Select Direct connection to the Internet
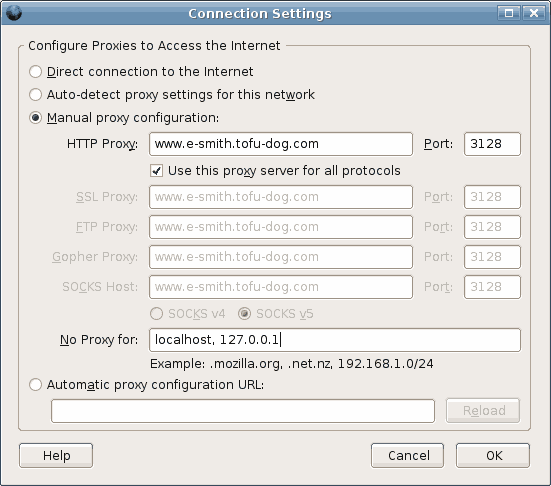The height and width of the screenshot is (486, 551). 35,72
